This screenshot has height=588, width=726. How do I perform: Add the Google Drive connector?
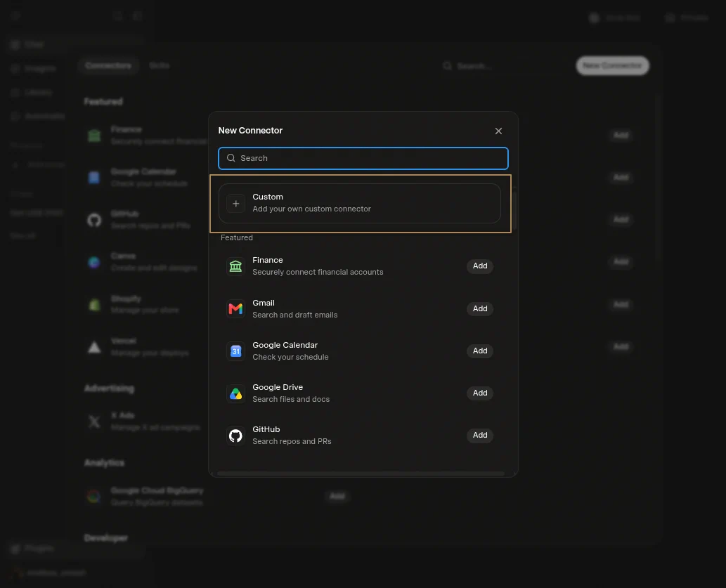480,393
